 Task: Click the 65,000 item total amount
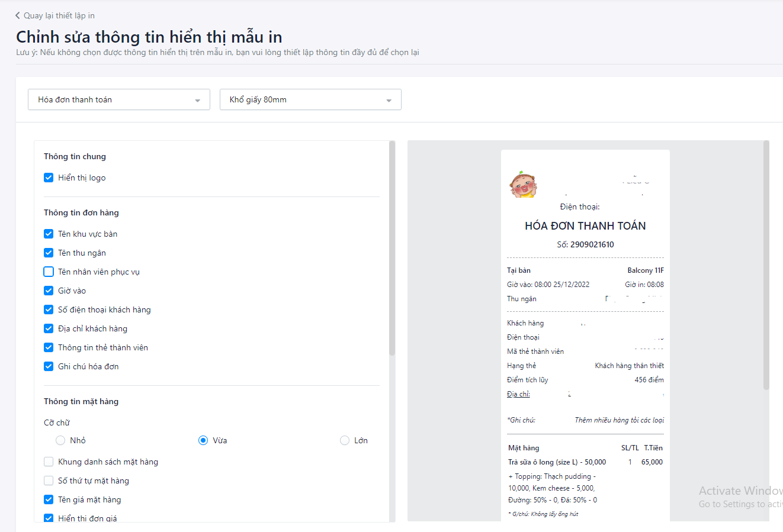(652, 462)
